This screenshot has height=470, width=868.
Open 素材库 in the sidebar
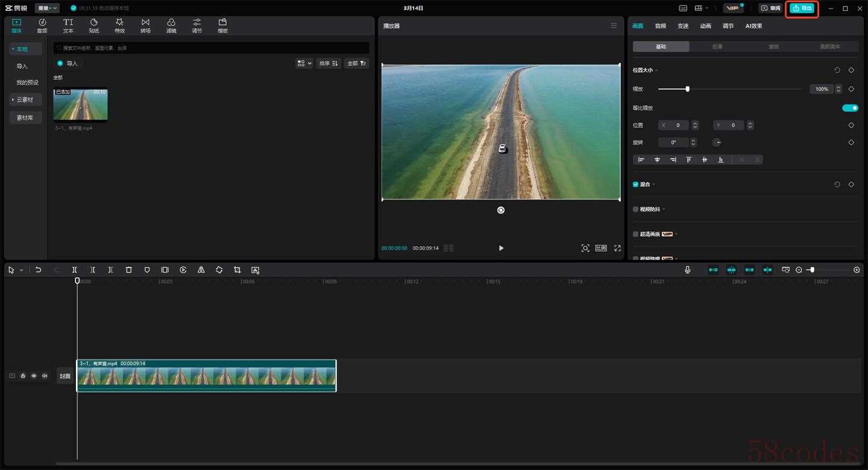25,118
